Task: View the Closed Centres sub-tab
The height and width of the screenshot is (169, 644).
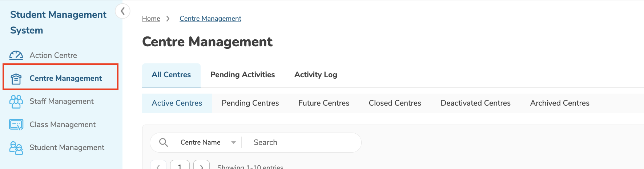Action: [395, 103]
